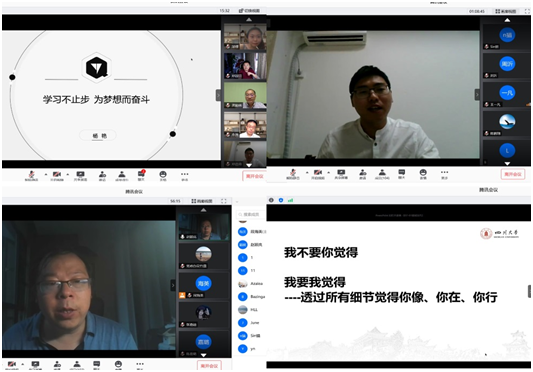Click the green network signal icon

(290, 200)
